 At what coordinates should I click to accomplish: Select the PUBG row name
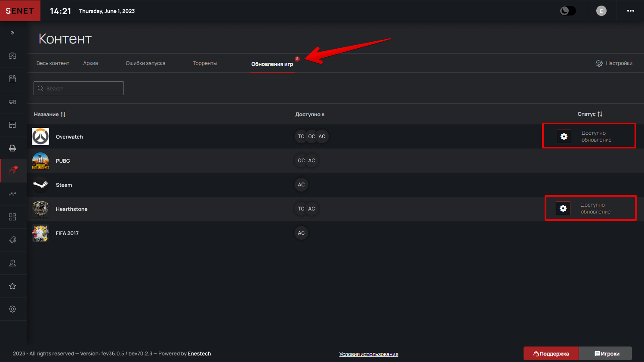pos(63,161)
